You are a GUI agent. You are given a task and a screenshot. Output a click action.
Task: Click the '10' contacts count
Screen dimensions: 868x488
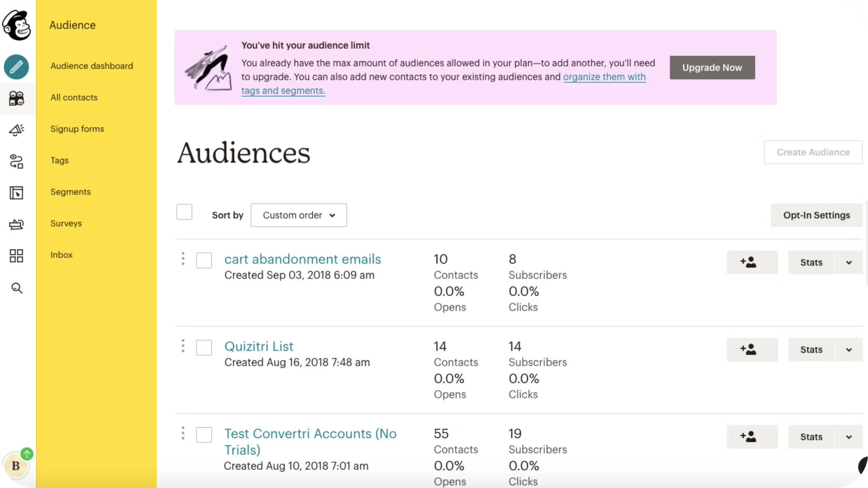(x=440, y=259)
